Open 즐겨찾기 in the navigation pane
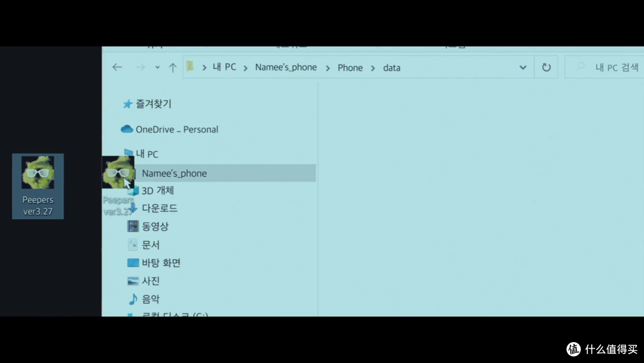Viewport: 644px width, 363px height. coord(153,104)
